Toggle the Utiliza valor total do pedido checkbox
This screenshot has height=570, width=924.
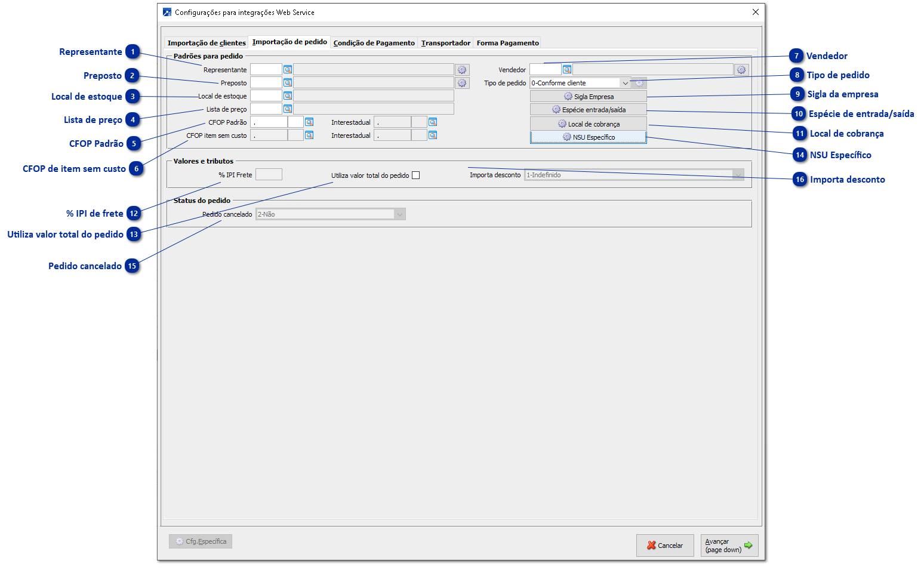416,175
